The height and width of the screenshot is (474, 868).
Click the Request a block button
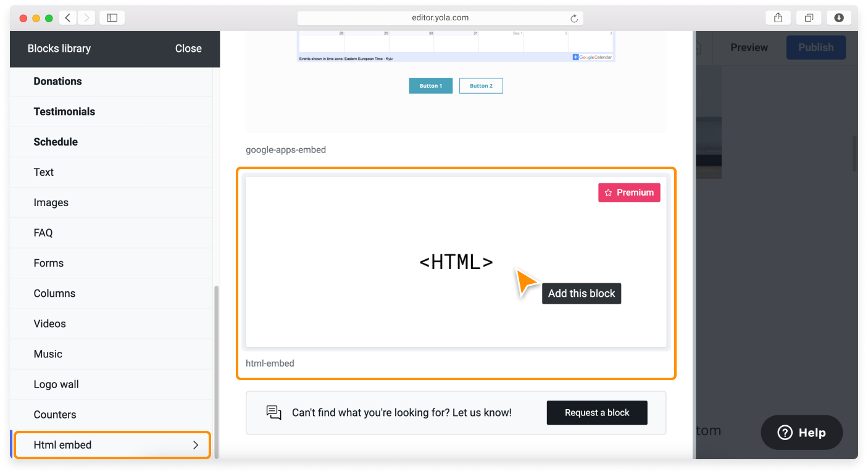(x=596, y=412)
